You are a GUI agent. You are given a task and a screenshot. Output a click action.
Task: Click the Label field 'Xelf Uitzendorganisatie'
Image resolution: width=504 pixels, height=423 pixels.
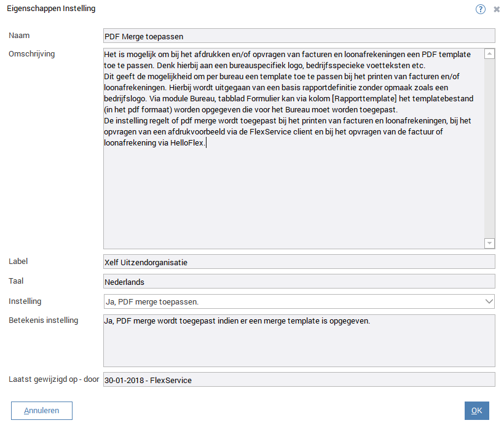tap(299, 262)
